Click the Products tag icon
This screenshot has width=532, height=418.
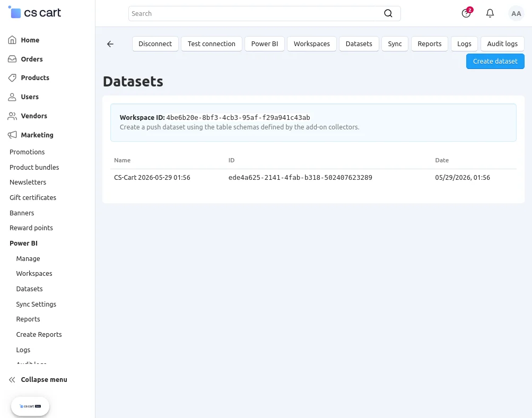[x=12, y=77]
